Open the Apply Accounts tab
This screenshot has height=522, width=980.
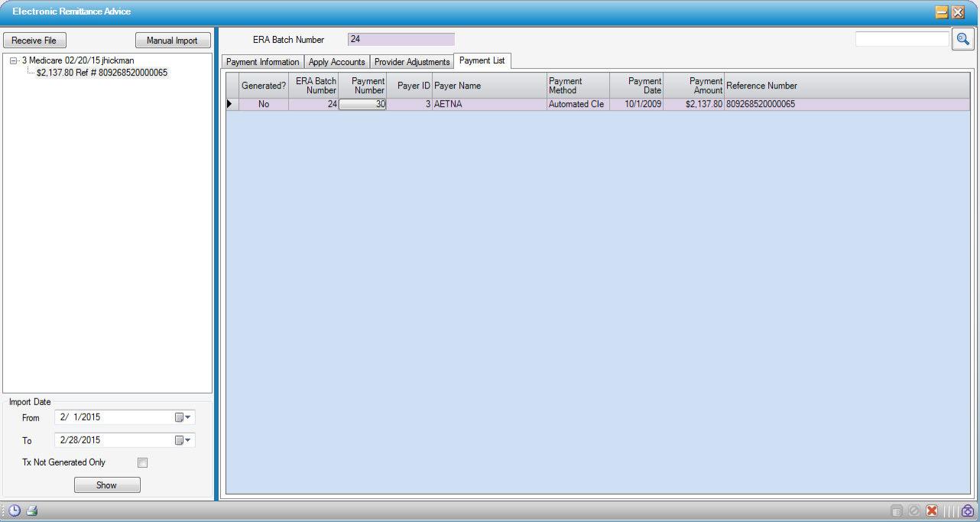[x=336, y=62]
